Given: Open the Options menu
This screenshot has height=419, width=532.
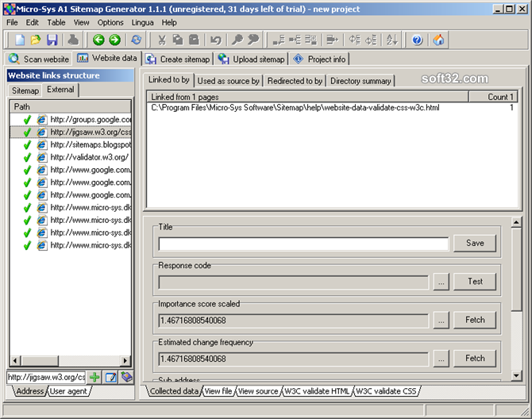Looking at the screenshot, I should click(x=110, y=23).
